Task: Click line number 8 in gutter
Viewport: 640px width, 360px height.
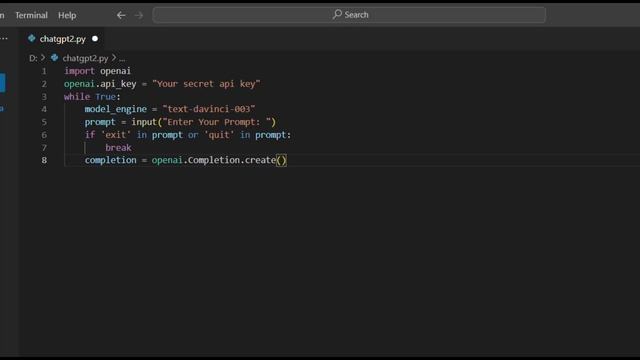Action: click(44, 160)
